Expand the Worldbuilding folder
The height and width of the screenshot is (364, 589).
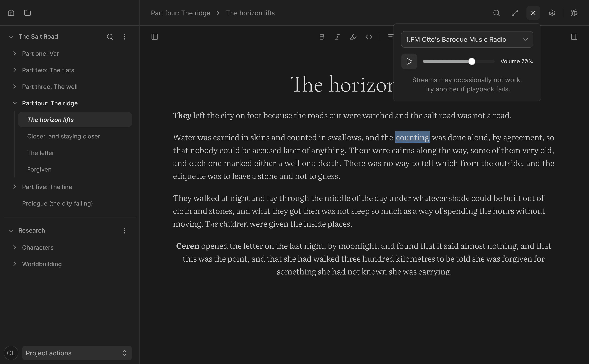[15, 264]
